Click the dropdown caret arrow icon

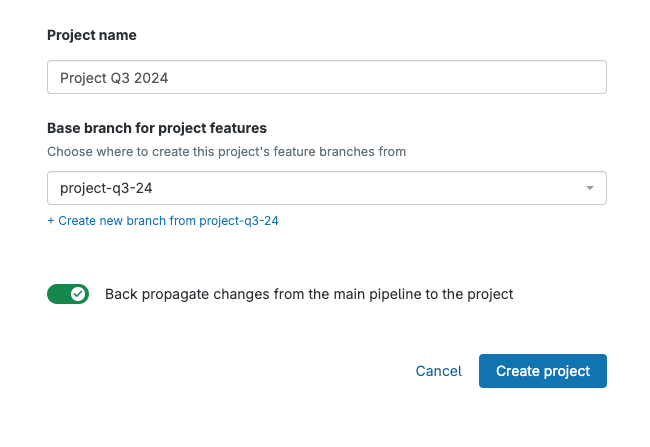(589, 187)
